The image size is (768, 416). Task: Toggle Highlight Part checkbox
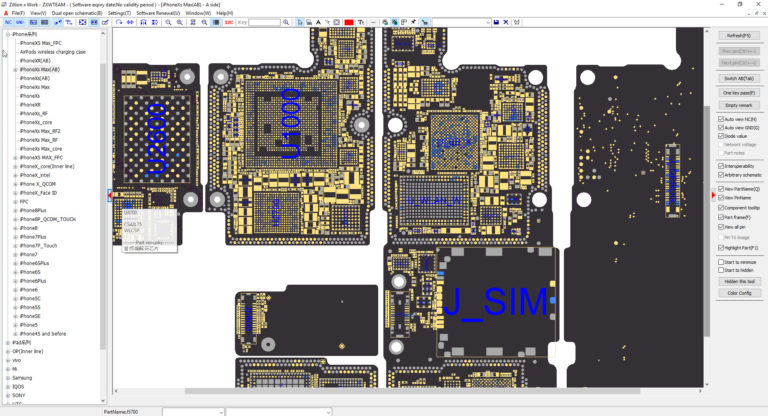[x=721, y=248]
